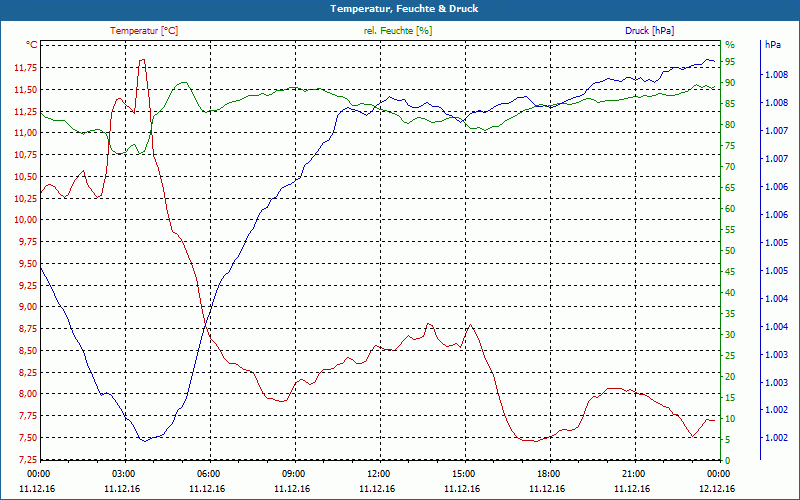Image resolution: width=800 pixels, height=500 pixels.
Task: Click temperature axis value 9,75
Action: (28, 242)
